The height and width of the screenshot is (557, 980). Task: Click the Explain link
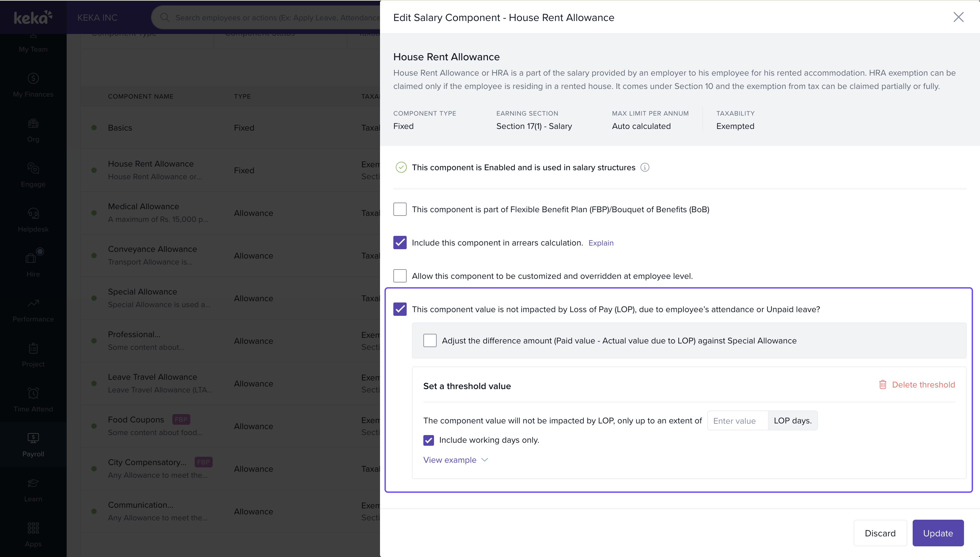coord(600,243)
